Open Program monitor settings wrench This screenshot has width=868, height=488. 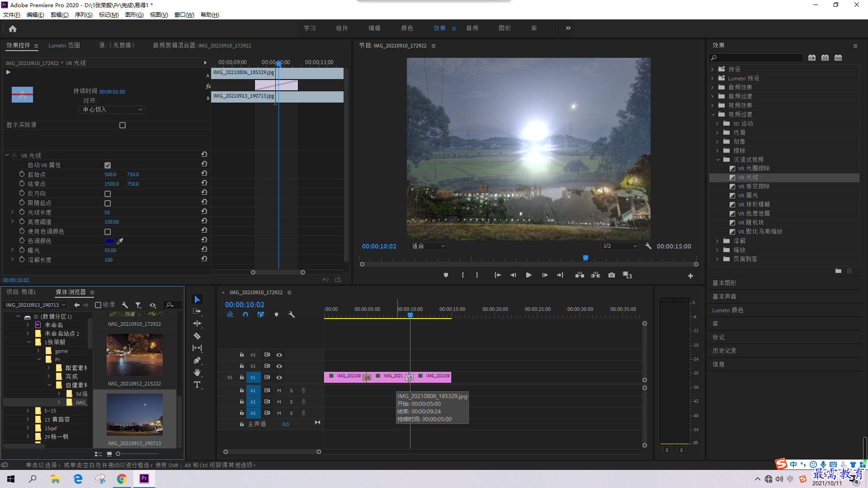tap(648, 246)
